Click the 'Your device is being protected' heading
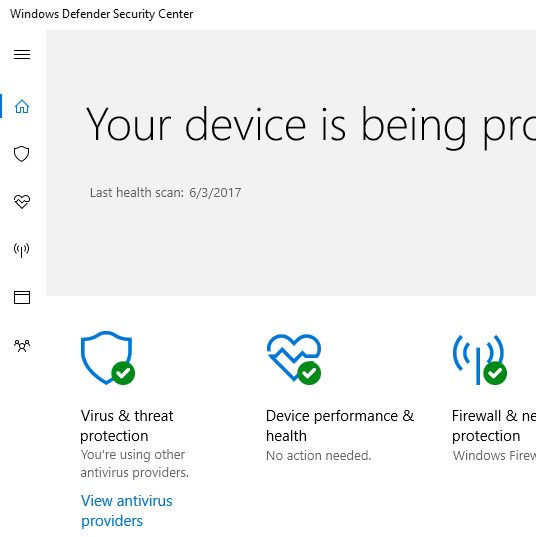 (x=310, y=126)
